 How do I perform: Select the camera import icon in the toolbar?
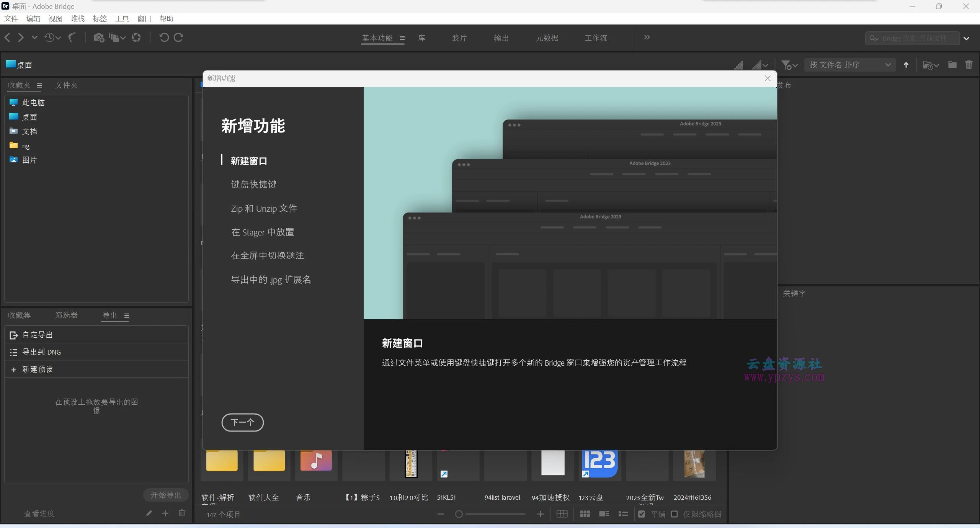pyautogui.click(x=99, y=37)
